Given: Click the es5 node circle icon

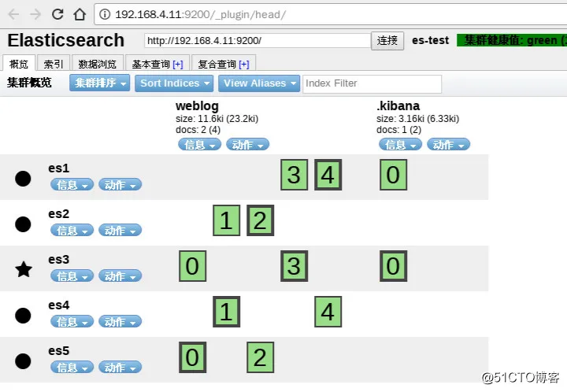Looking at the screenshot, I should pos(23,361).
